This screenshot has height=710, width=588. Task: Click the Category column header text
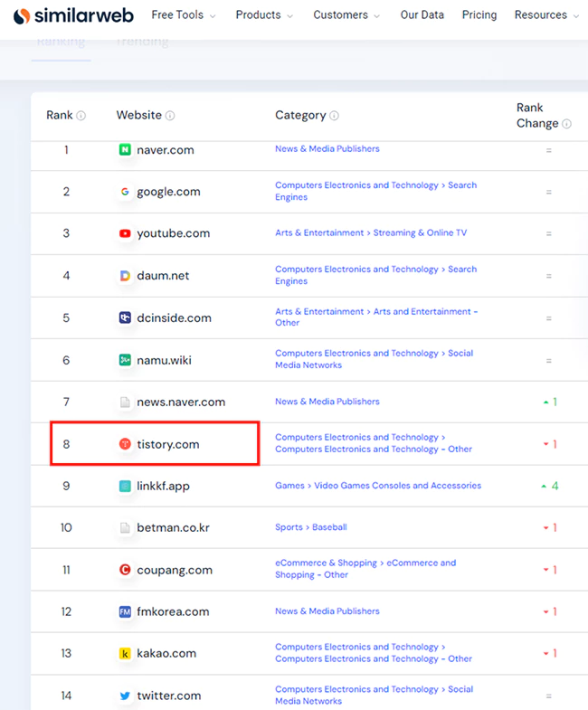(x=300, y=116)
